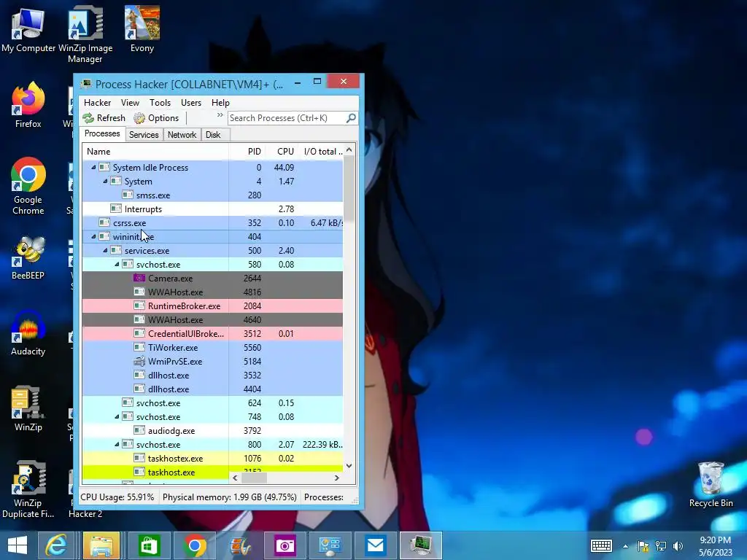Select the audiodg.exe process

coord(212,430)
